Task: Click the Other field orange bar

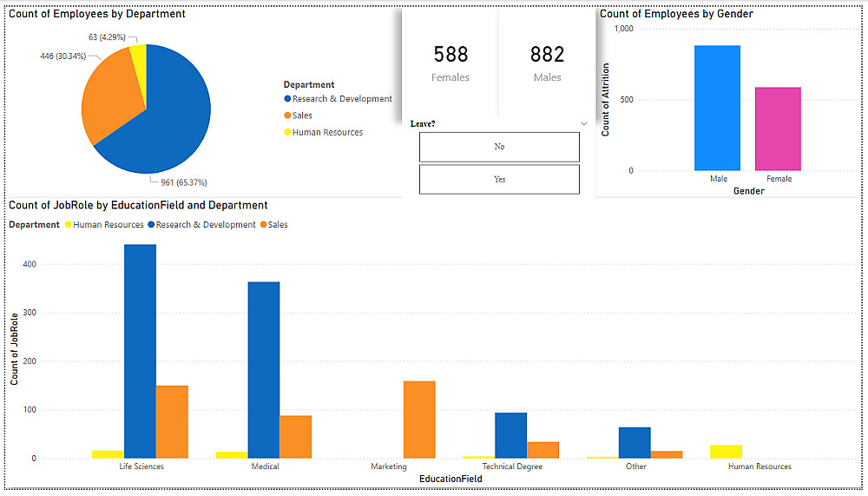Action: [x=667, y=454]
